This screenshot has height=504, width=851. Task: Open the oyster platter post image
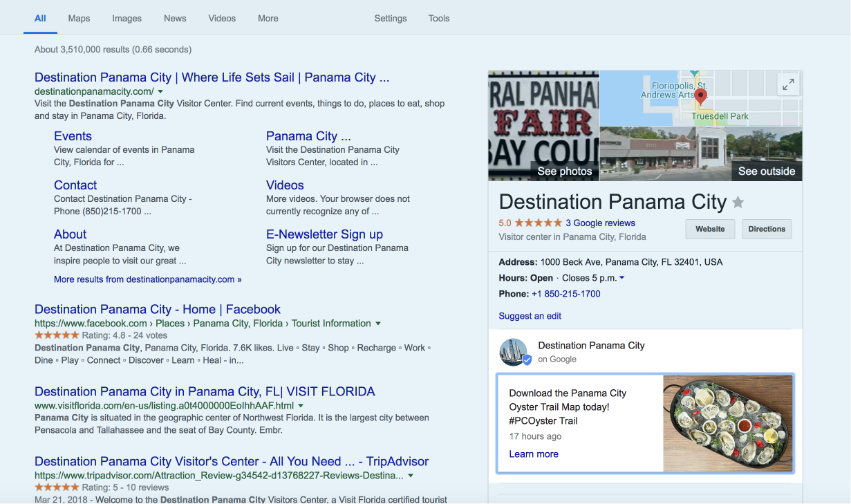728,423
